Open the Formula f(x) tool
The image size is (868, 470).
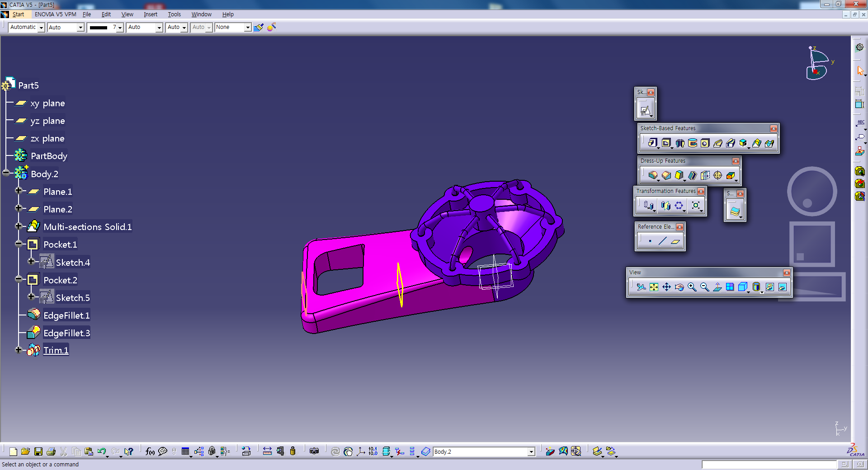pos(150,451)
